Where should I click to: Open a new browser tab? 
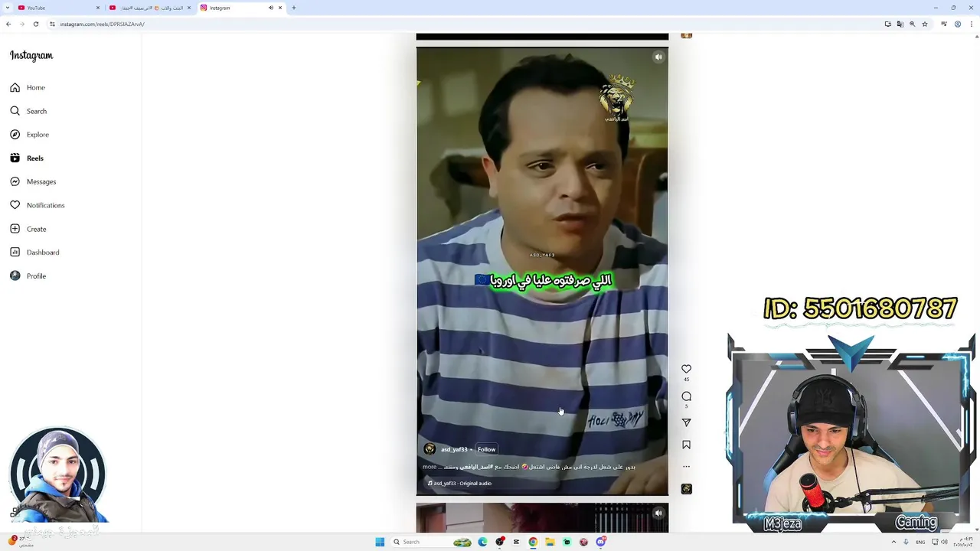pos(293,8)
